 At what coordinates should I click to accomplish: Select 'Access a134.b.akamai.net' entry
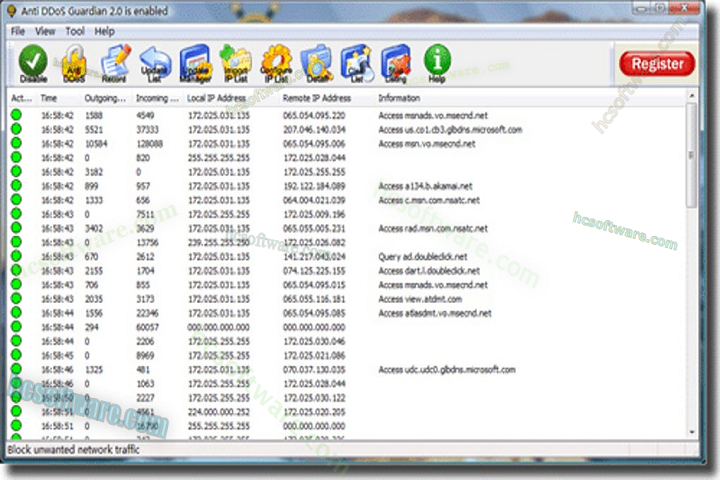point(425,186)
